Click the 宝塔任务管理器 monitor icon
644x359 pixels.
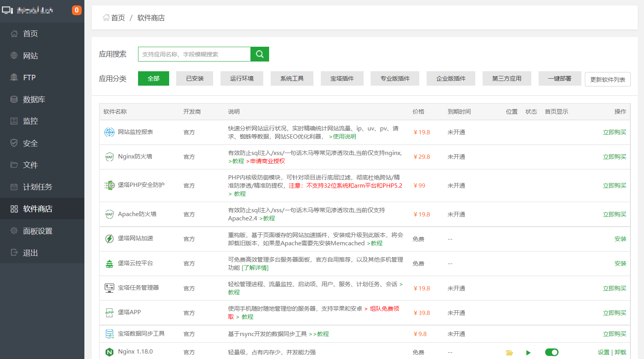coord(109,288)
